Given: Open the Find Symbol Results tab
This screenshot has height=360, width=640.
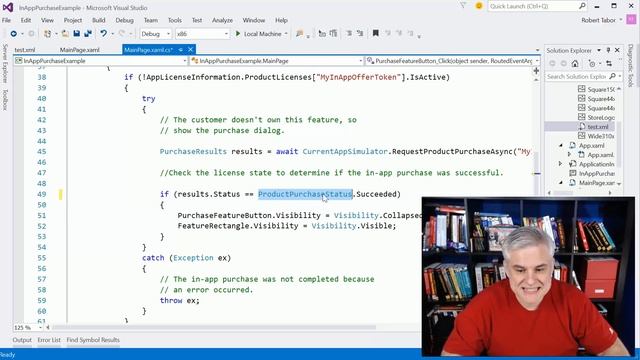Looking at the screenshot, I should (93, 340).
